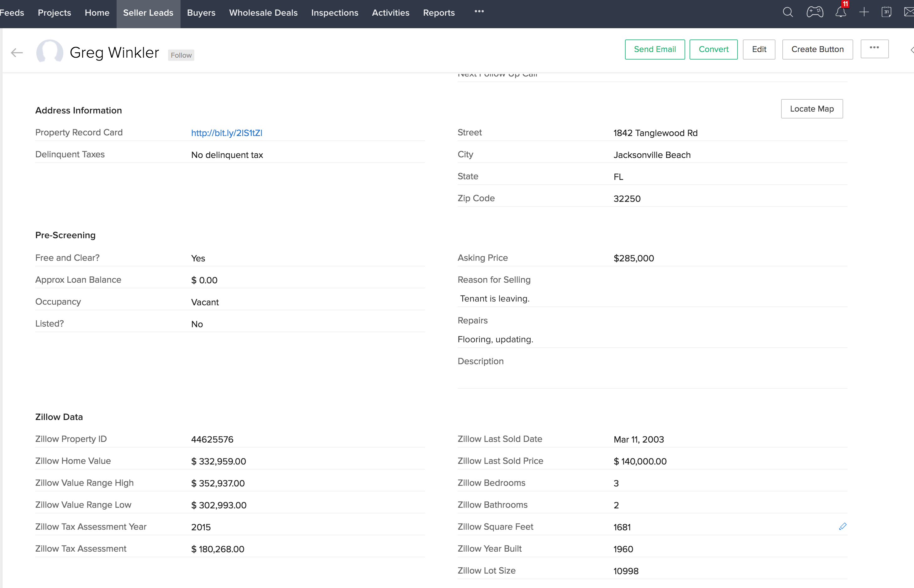Click Zillow Value Range High $ 352,937.00
This screenshot has width=914, height=588.
point(218,483)
